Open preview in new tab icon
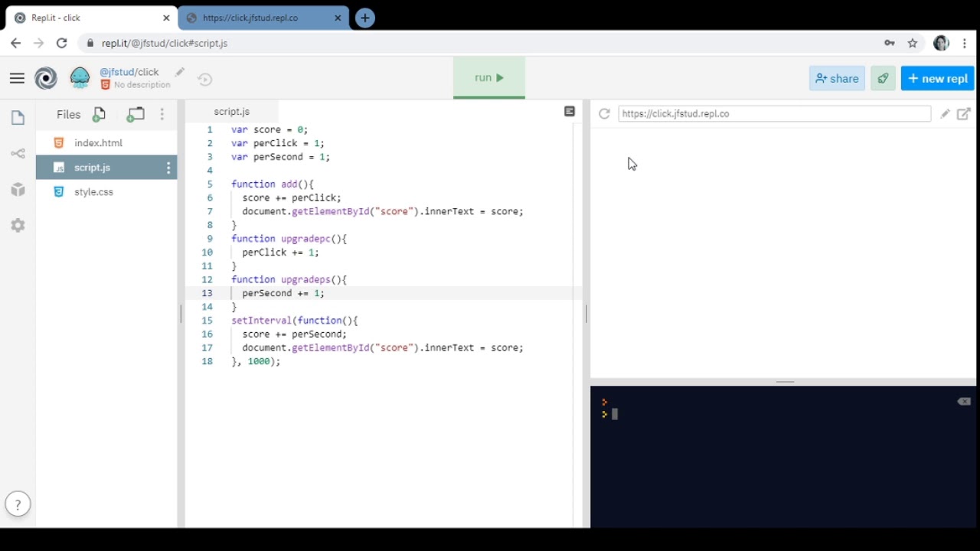The height and width of the screenshot is (551, 980). [964, 113]
